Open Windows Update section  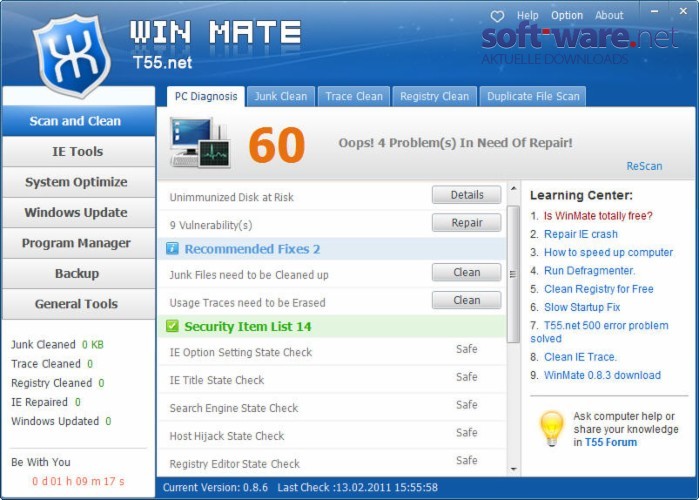pos(78,213)
